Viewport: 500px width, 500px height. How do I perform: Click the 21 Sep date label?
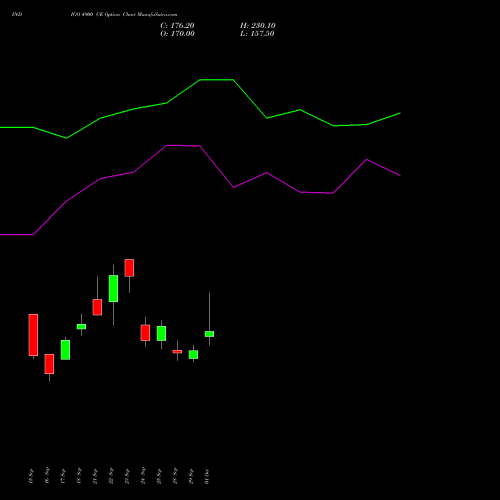(x=95, y=476)
